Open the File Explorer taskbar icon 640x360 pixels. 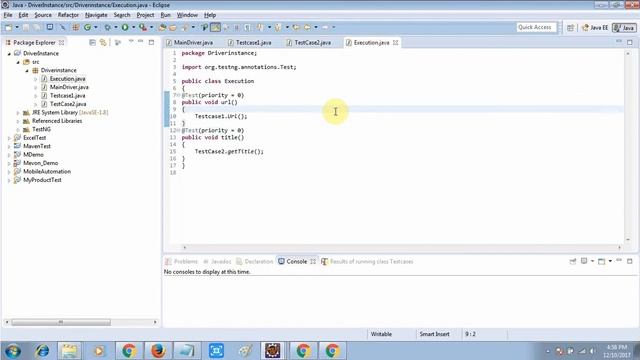click(69, 351)
